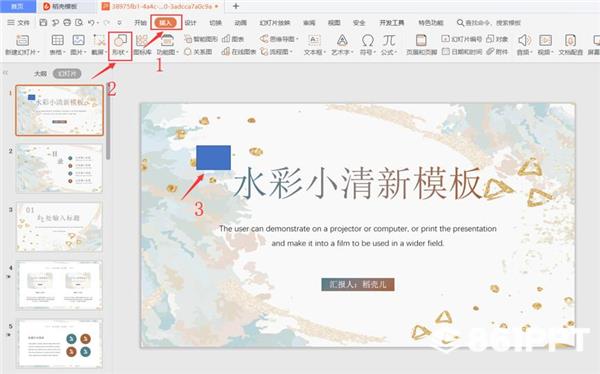
Task: Select the blue rectangle shape on slide
Action: (x=214, y=157)
